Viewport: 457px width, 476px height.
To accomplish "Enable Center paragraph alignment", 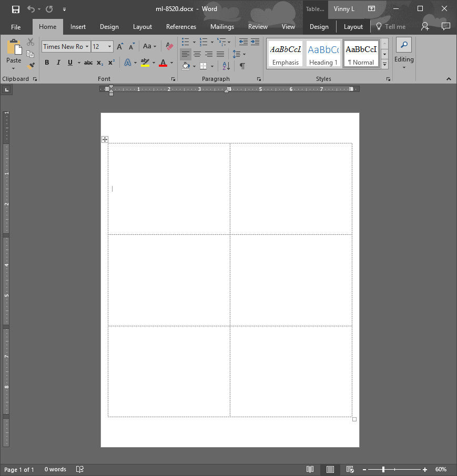I will (x=197, y=54).
